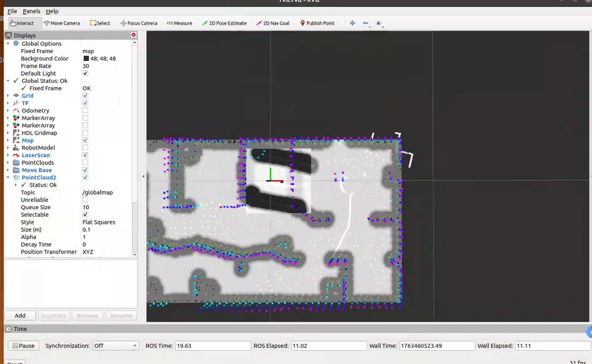The height and width of the screenshot is (364, 592).
Task: Open the Panels menu
Action: click(x=31, y=11)
